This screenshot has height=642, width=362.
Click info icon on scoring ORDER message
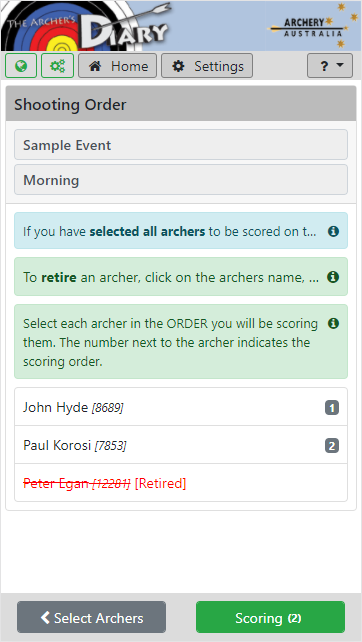coord(333,323)
